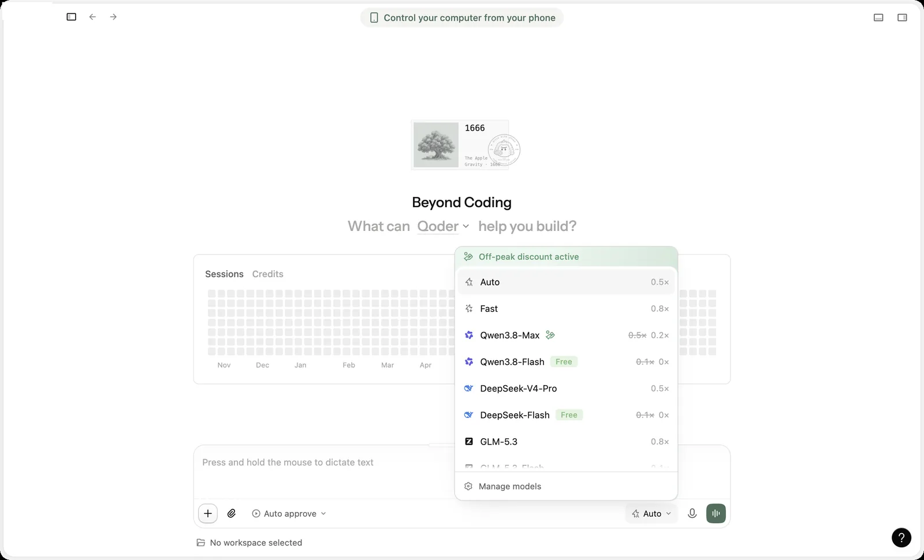Click the Beyond Coding heading

(x=462, y=203)
